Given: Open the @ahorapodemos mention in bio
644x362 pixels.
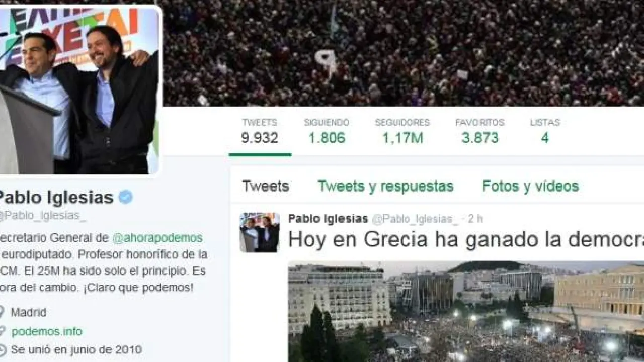Looking at the screenshot, I should point(157,238).
